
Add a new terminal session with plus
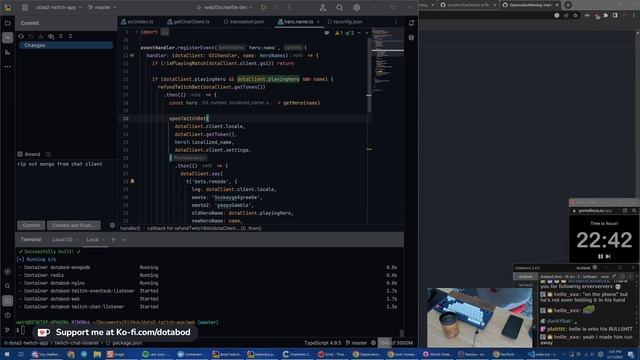(x=113, y=240)
